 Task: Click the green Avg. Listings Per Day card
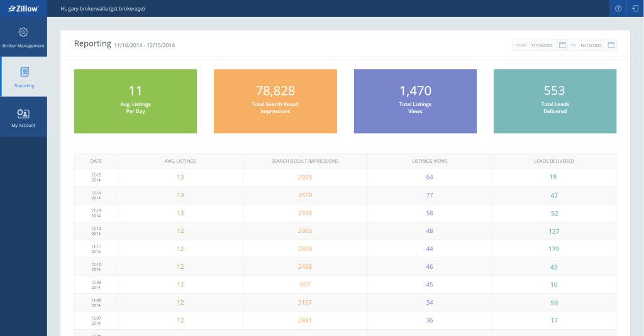[135, 101]
